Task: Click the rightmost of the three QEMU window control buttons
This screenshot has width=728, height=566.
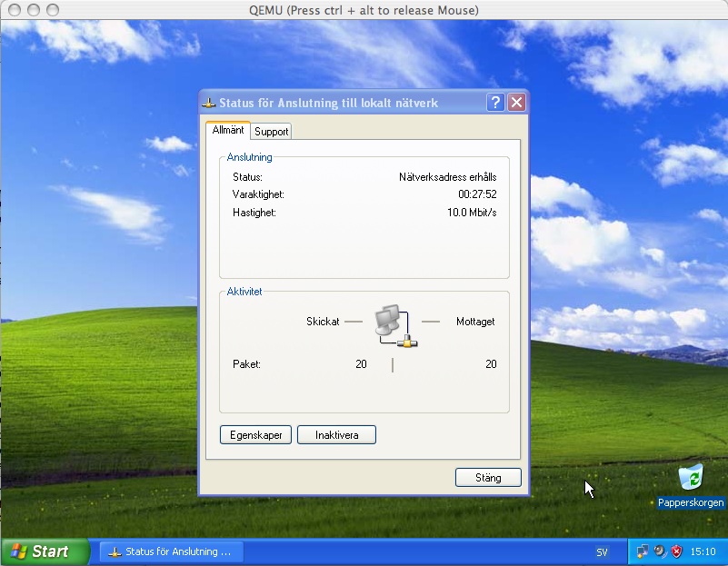Action: pyautogui.click(x=53, y=10)
